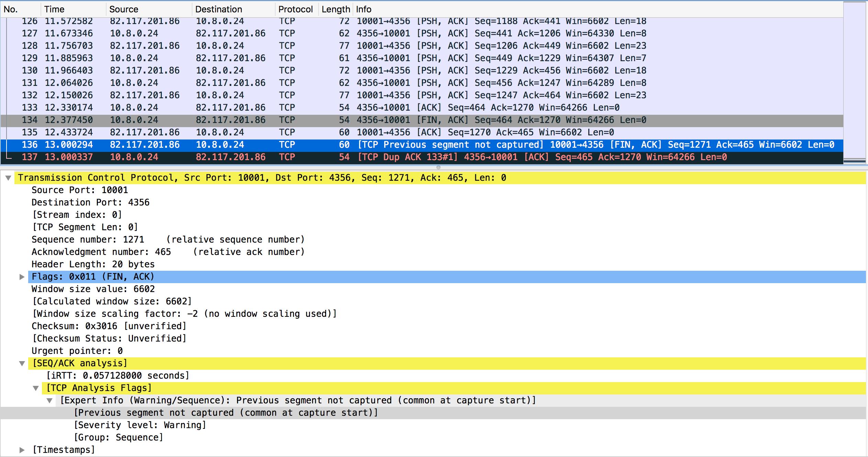Expand the Timestamps section

tap(22, 449)
